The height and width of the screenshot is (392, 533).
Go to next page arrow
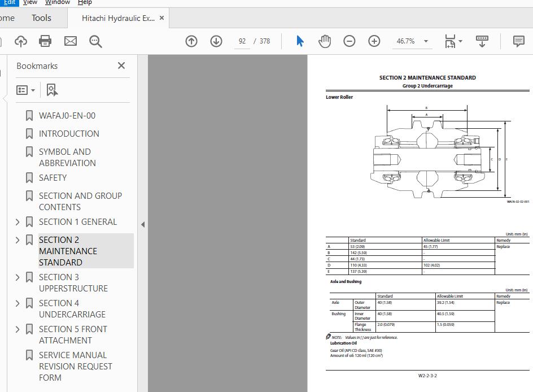216,41
